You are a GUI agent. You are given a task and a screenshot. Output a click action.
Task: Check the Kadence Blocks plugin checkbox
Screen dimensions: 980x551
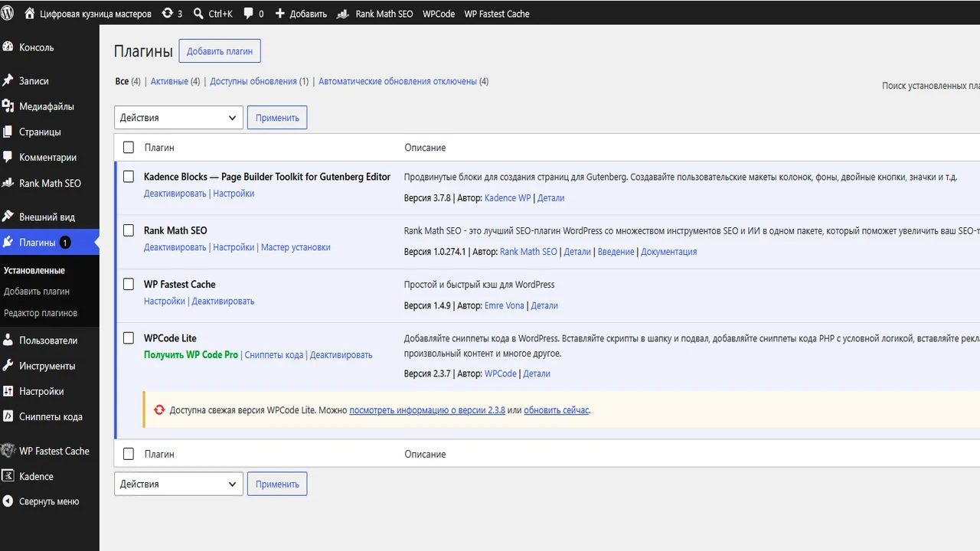[129, 177]
